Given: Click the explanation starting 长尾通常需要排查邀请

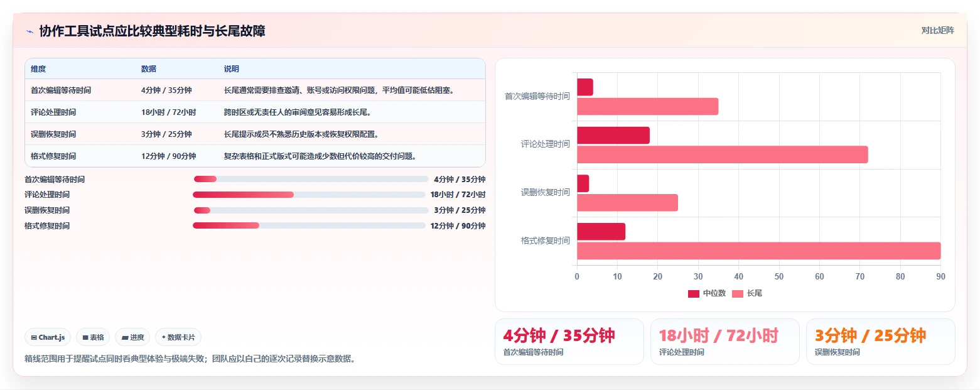Looking at the screenshot, I should pyautogui.click(x=339, y=90).
